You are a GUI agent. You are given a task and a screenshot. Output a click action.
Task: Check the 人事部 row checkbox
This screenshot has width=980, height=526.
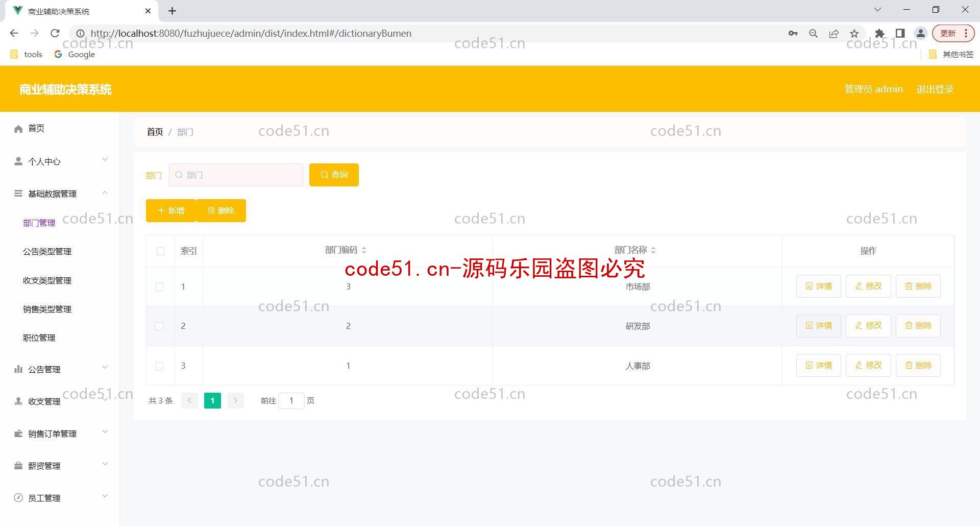[x=159, y=366]
